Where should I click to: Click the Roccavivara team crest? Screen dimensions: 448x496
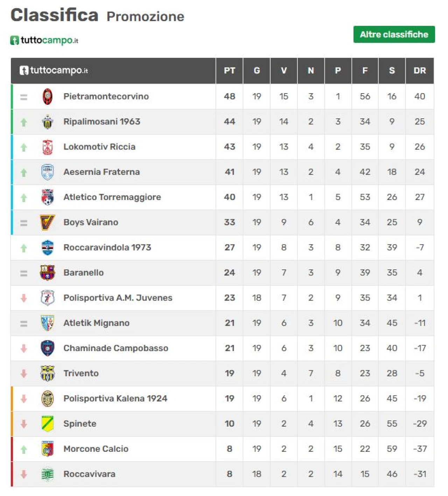pyautogui.click(x=48, y=474)
